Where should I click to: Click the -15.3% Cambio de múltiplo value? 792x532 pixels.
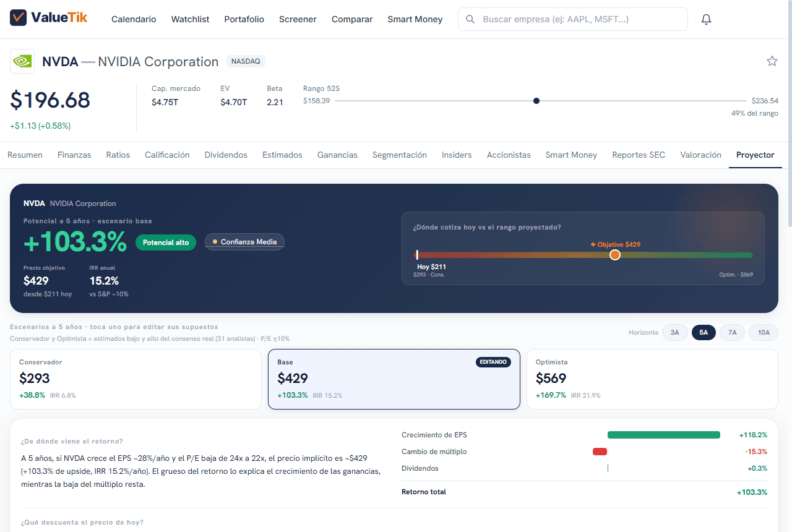(756, 452)
